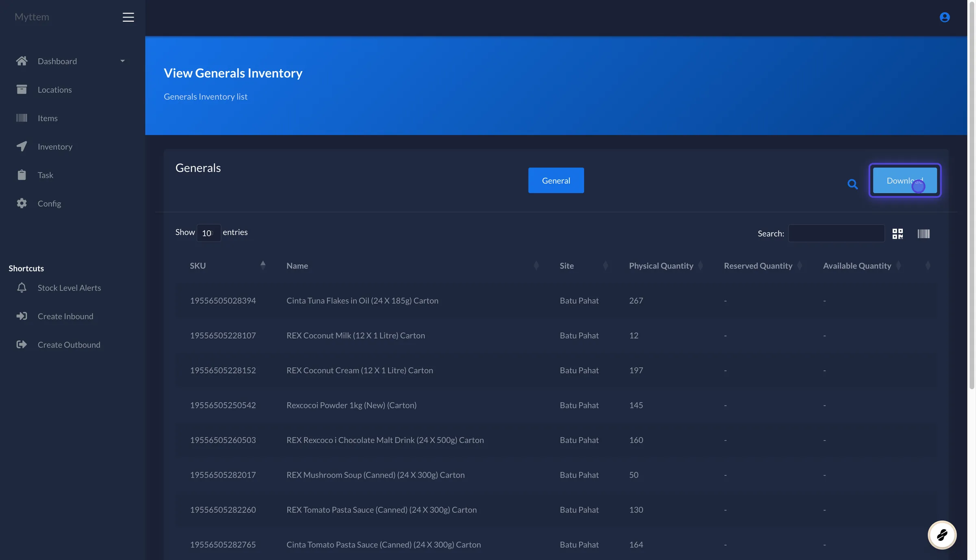Click the page vertical scrollbar
This screenshot has width=976, height=560.
click(972, 195)
